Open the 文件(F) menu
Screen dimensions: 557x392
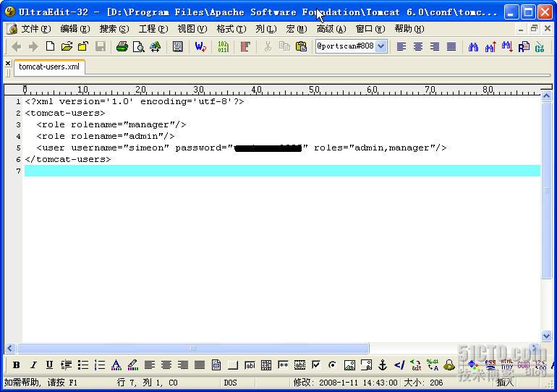(x=36, y=29)
